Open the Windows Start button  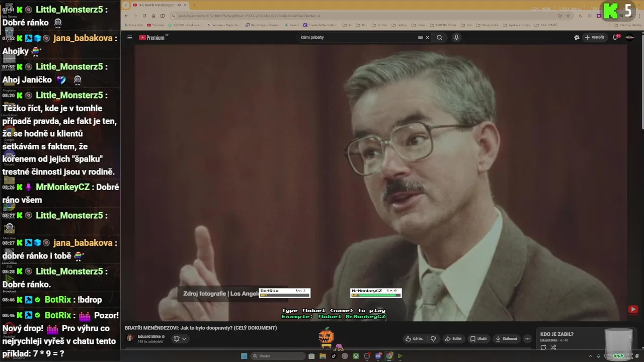tap(244, 356)
